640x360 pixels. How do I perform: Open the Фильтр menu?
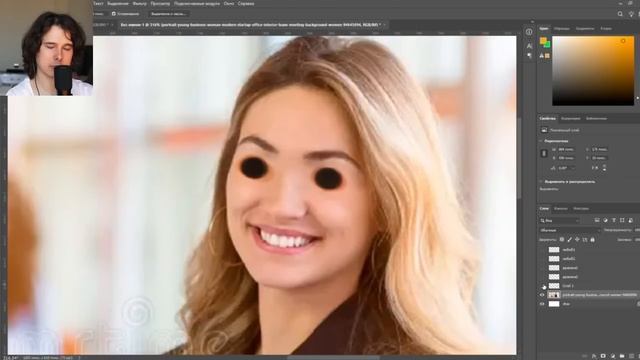coord(140,4)
